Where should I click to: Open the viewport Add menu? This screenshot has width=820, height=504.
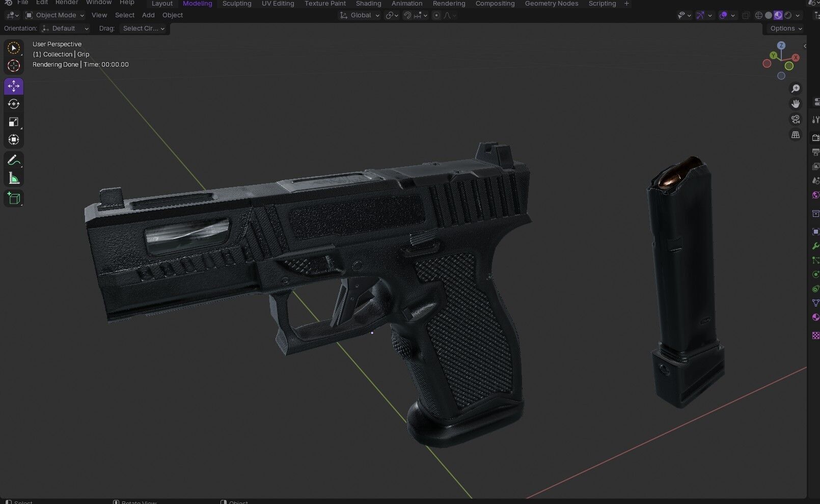point(148,15)
